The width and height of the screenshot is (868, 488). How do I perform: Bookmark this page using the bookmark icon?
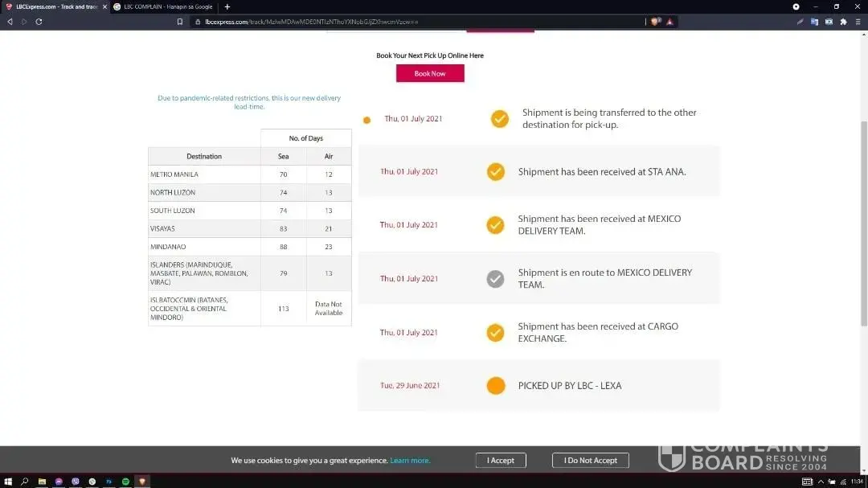(x=180, y=22)
